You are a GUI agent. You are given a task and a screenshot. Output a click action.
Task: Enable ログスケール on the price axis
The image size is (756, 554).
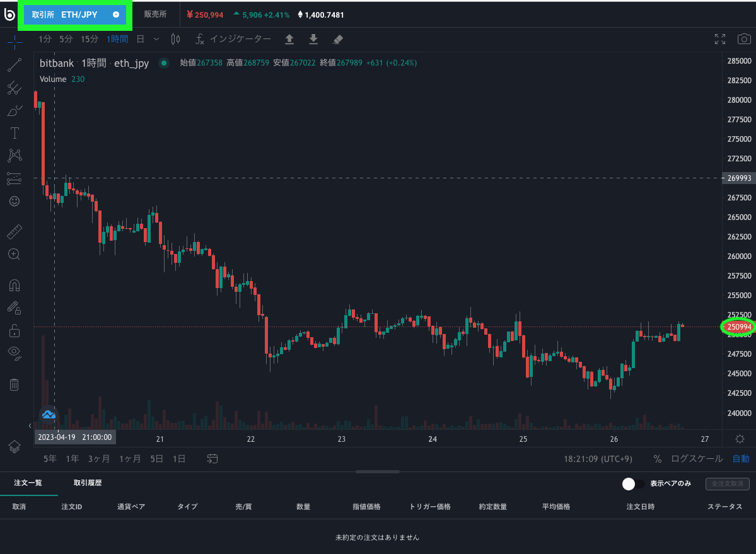[696, 459]
